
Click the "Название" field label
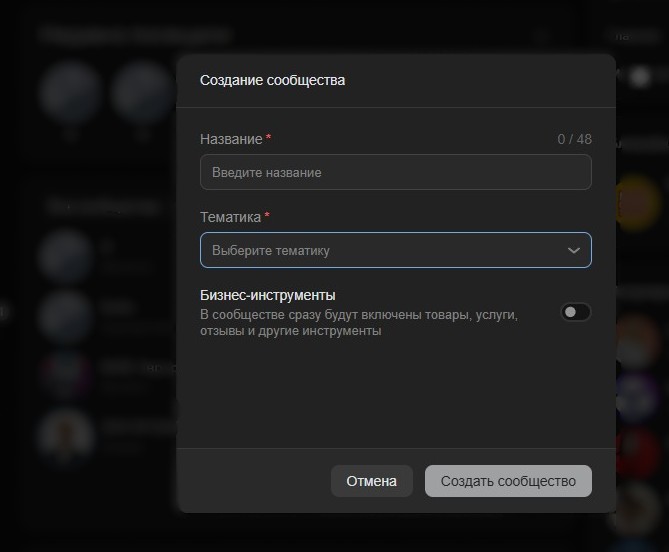pos(231,139)
